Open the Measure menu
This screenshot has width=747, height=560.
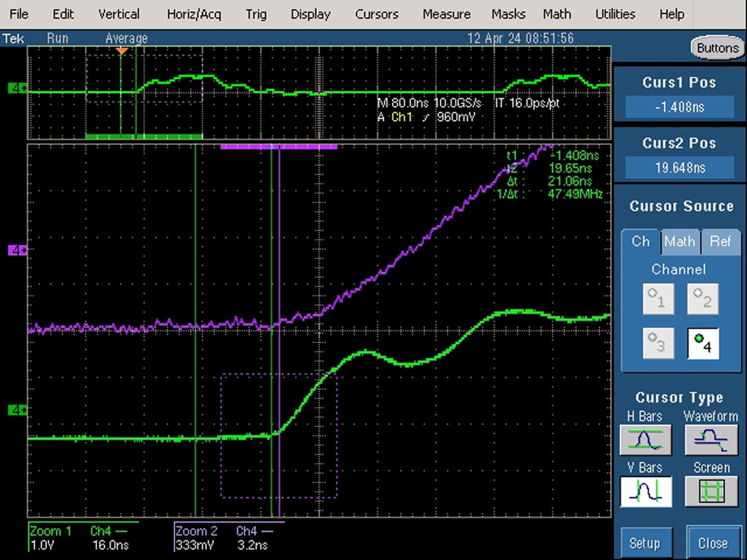coord(446,14)
